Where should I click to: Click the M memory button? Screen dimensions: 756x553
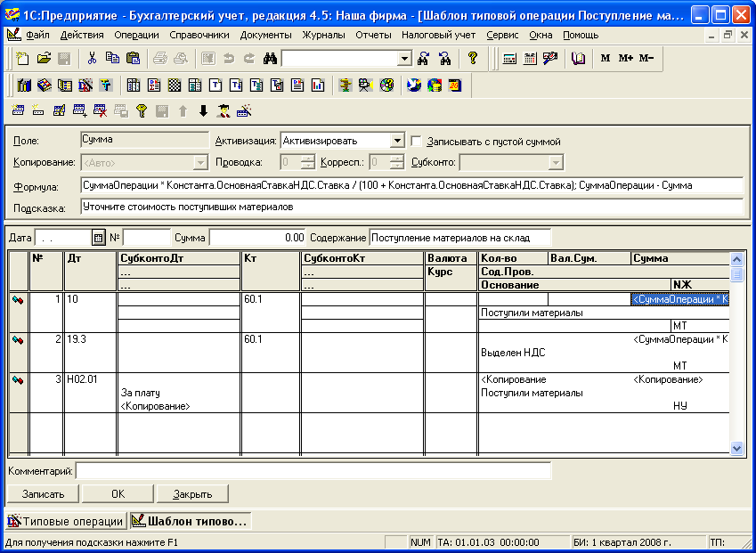[606, 59]
